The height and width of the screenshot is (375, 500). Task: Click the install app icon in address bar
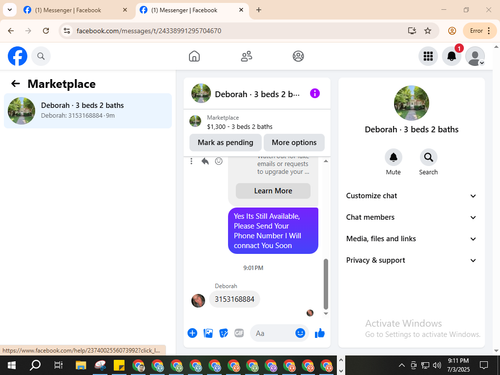(x=412, y=31)
